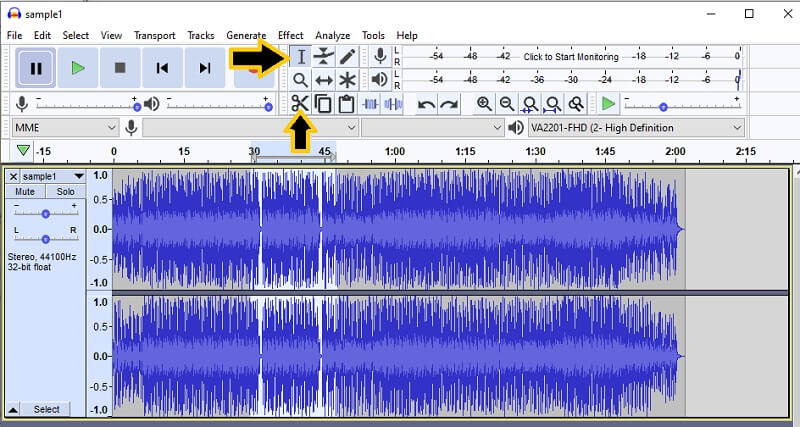Click the playback meter speaker icon
Screen dimensions: 800x427
[380, 80]
